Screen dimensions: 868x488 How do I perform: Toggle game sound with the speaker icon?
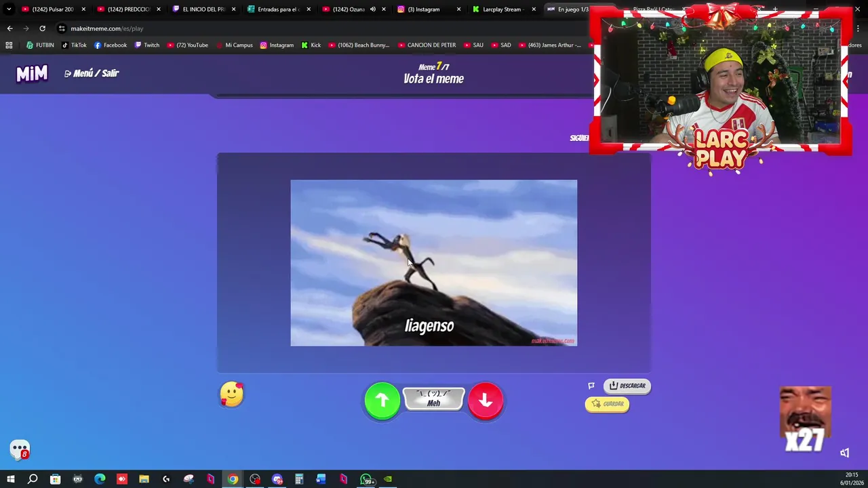(844, 453)
